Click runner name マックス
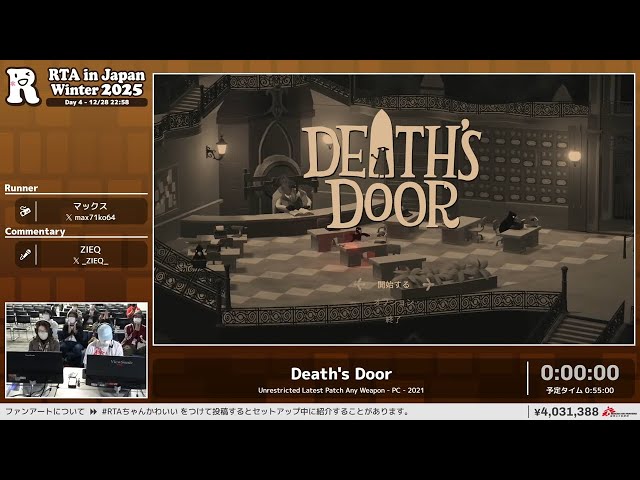The image size is (640, 480). tap(90, 207)
